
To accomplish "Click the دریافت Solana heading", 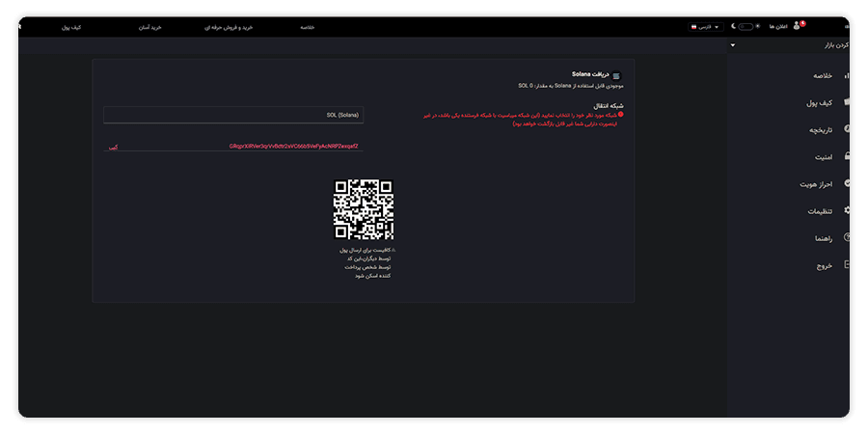I will [590, 74].
